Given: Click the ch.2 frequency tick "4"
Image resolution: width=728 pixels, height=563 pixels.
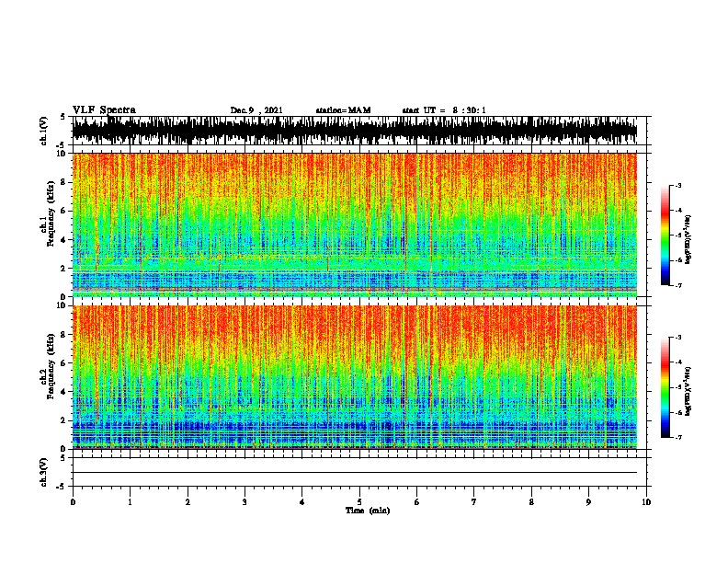Looking at the screenshot, I should click(63, 392).
